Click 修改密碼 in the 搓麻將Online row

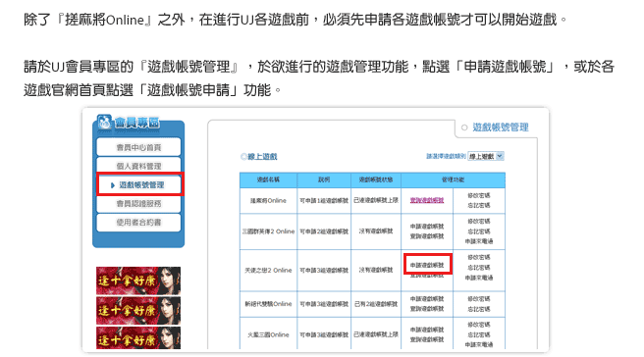pos(479,195)
